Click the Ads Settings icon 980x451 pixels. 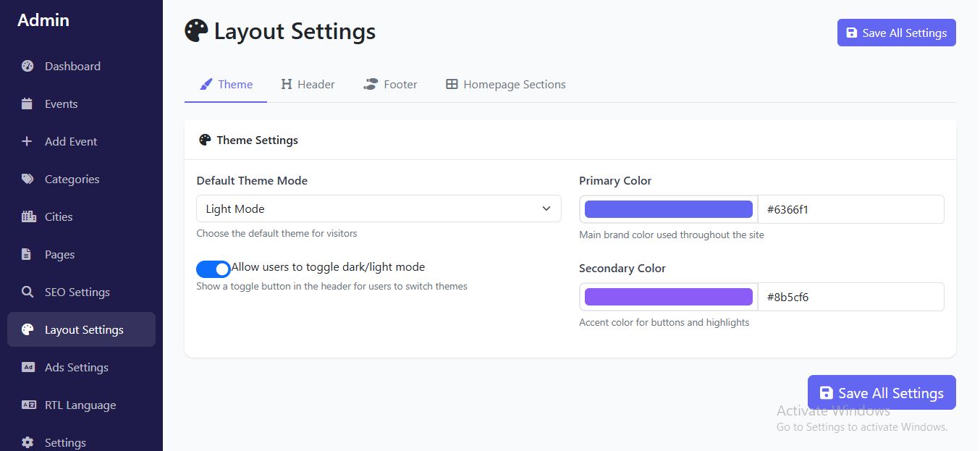point(28,368)
